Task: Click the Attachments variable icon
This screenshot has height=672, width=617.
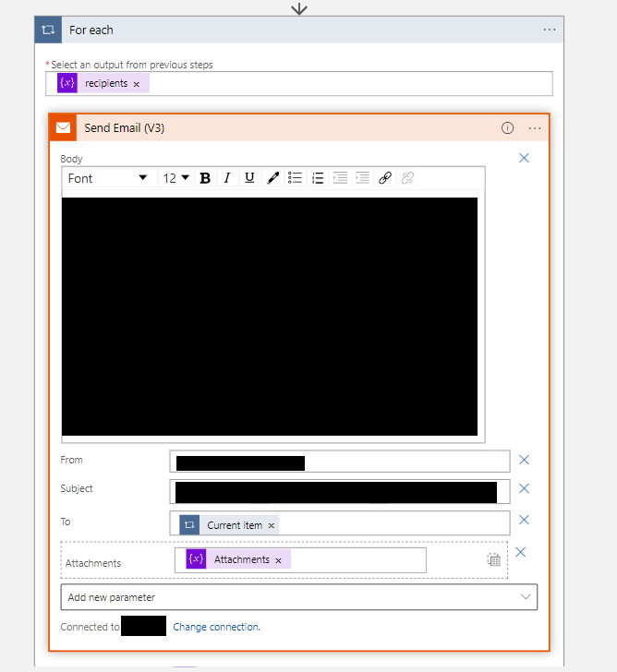Action: tap(196, 559)
